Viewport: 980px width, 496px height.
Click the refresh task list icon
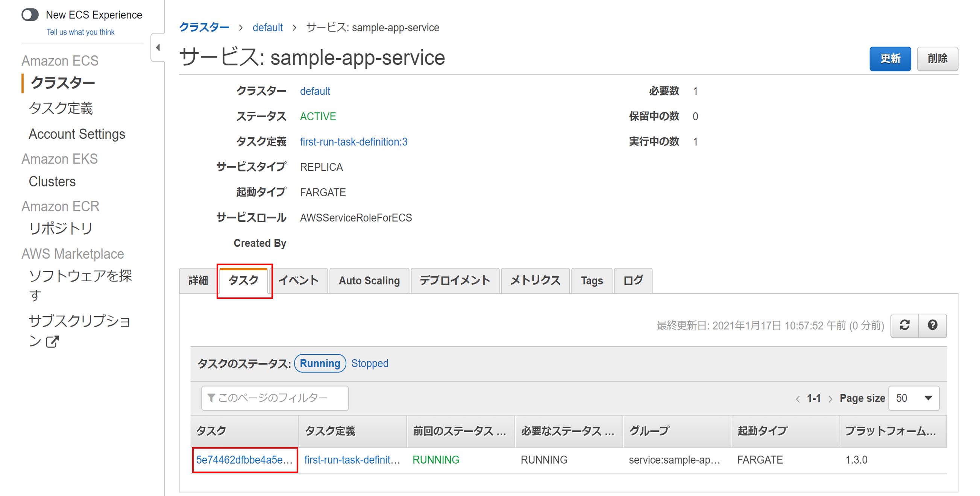(905, 325)
